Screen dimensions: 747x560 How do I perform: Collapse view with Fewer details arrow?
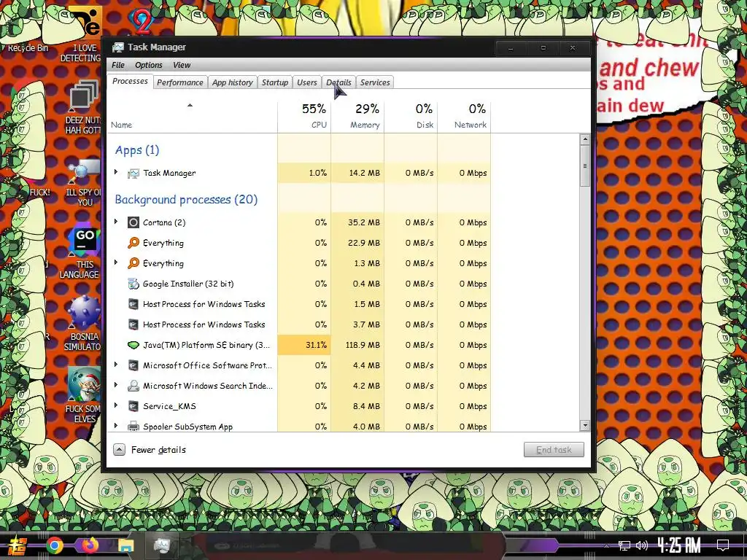point(119,449)
